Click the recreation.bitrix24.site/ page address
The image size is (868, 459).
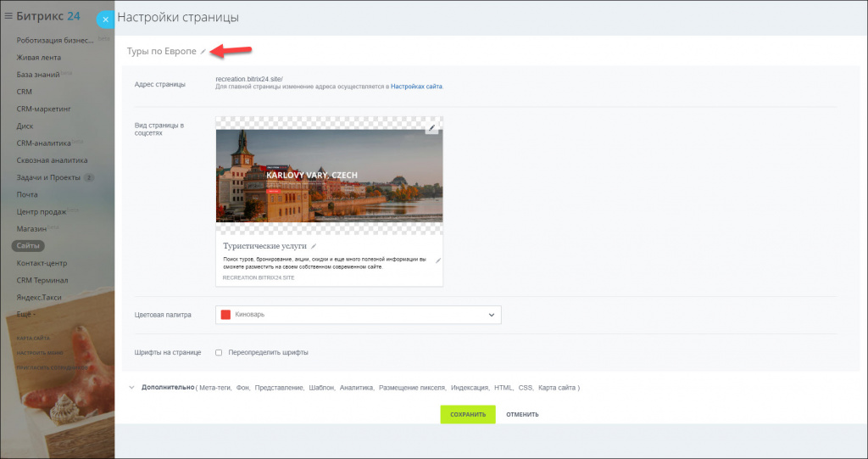click(249, 79)
